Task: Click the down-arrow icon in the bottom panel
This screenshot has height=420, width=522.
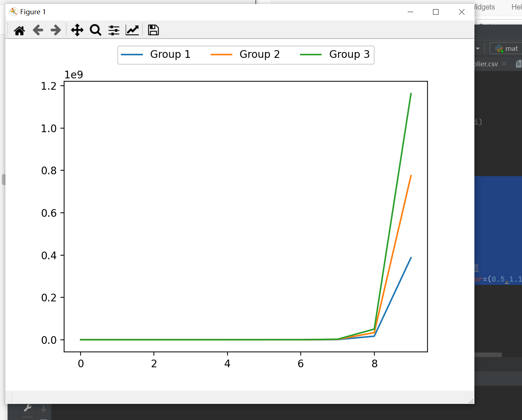Action: click(43, 408)
